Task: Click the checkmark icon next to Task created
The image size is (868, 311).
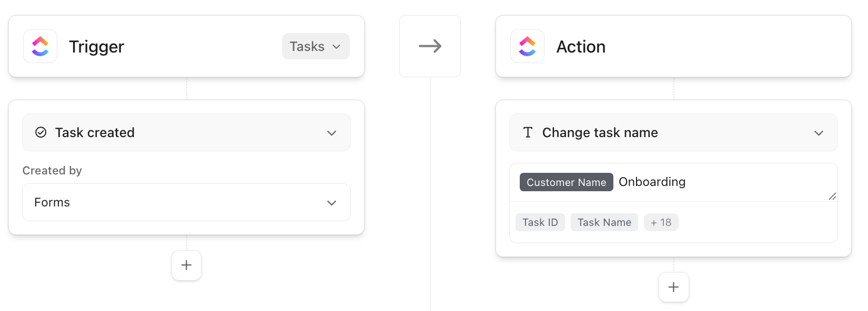Action: 41,132
